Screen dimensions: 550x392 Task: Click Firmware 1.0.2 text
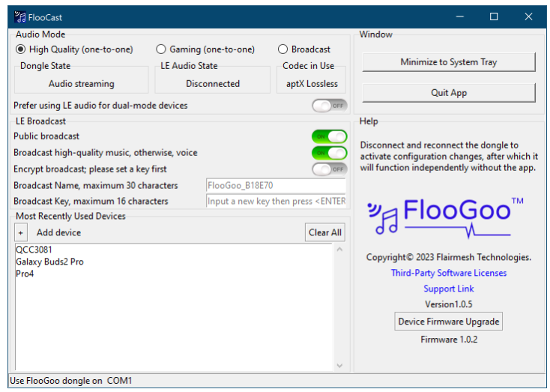coord(449,340)
